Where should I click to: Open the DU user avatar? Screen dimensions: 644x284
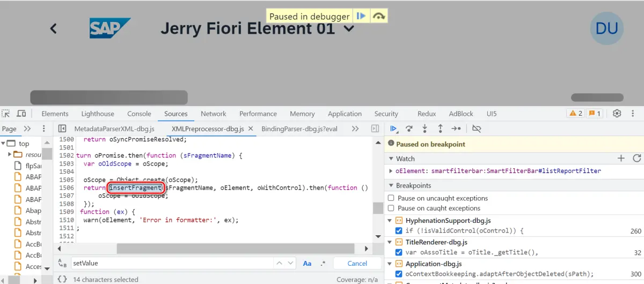[x=607, y=28]
